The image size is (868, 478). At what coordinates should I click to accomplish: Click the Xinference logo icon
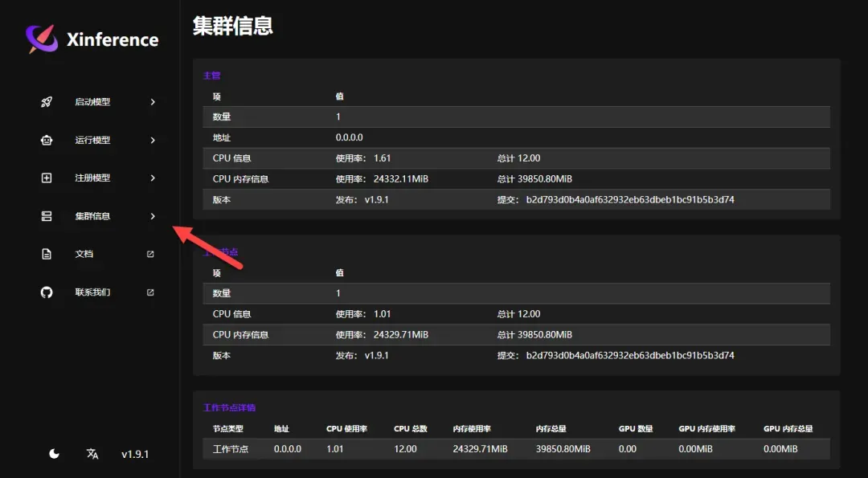pyautogui.click(x=42, y=39)
